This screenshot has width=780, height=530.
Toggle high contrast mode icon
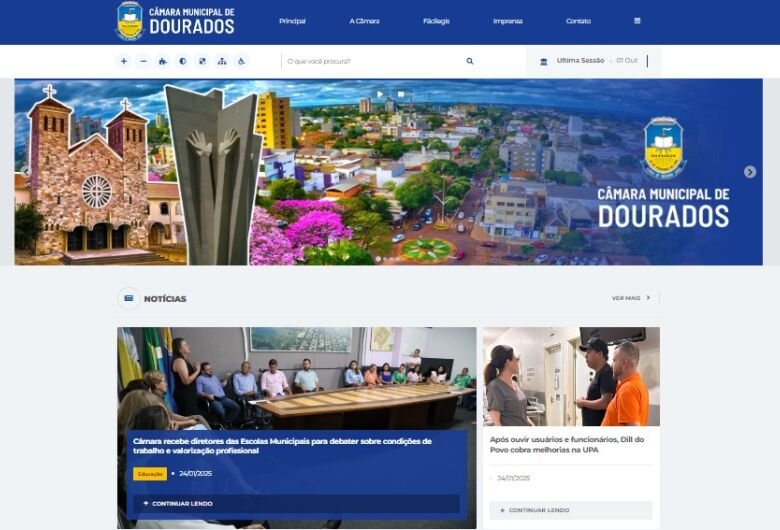tap(183, 61)
